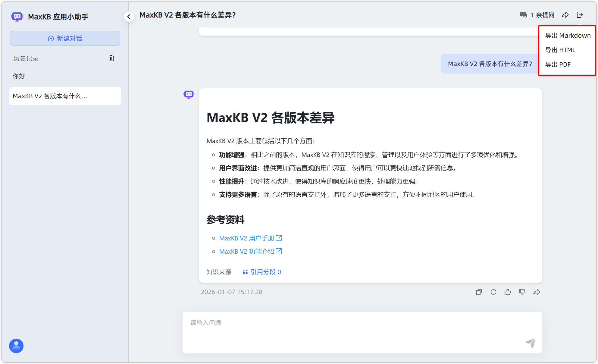
Task: Choose 导出 PDF menu option
Action: [x=558, y=64]
